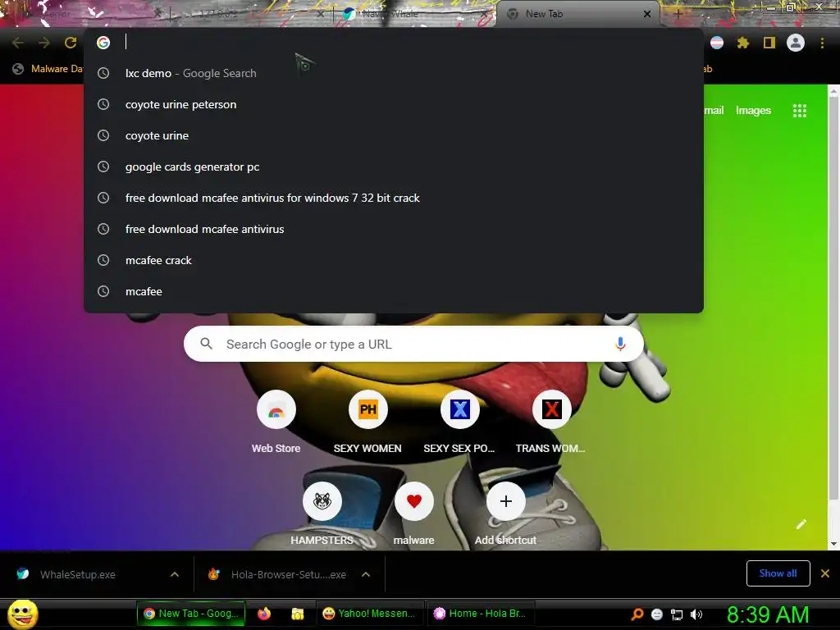Launch Firefox from the taskbar
The width and height of the screenshot is (840, 630).
[264, 614]
